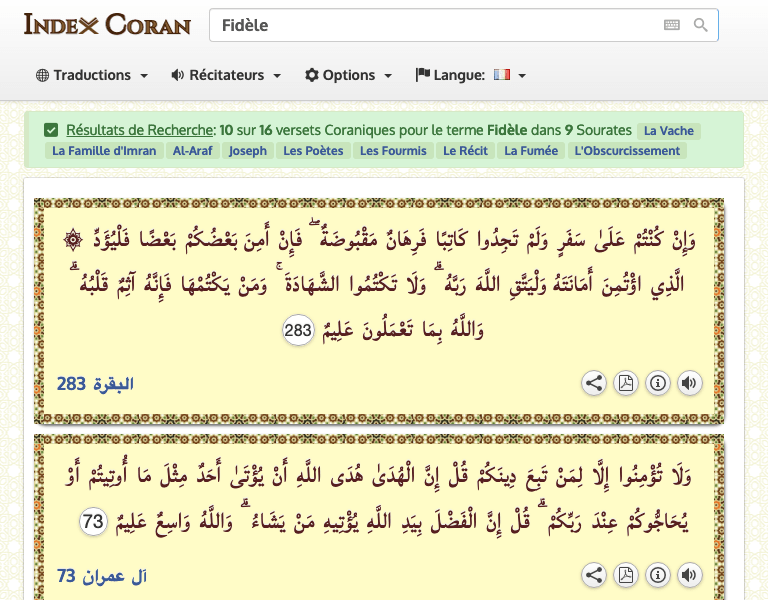Viewport: 768px width, 600px height.
Task: Show info for verse 73
Action: [658, 575]
